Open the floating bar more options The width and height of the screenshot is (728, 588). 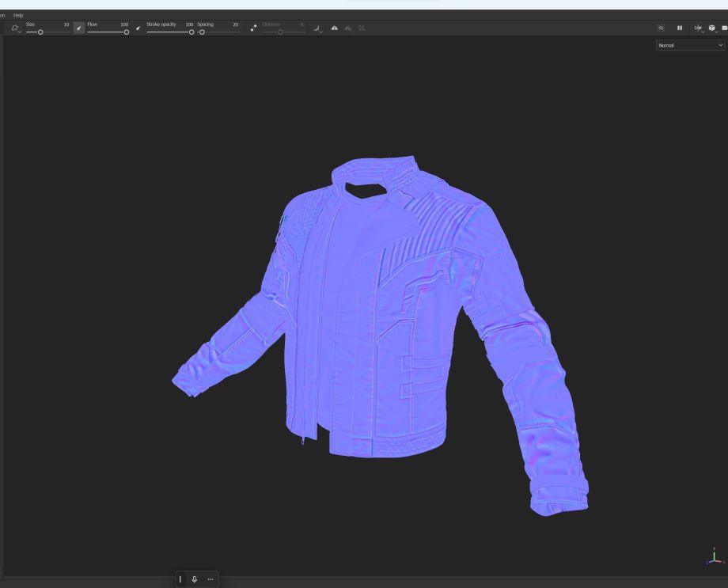click(x=210, y=579)
